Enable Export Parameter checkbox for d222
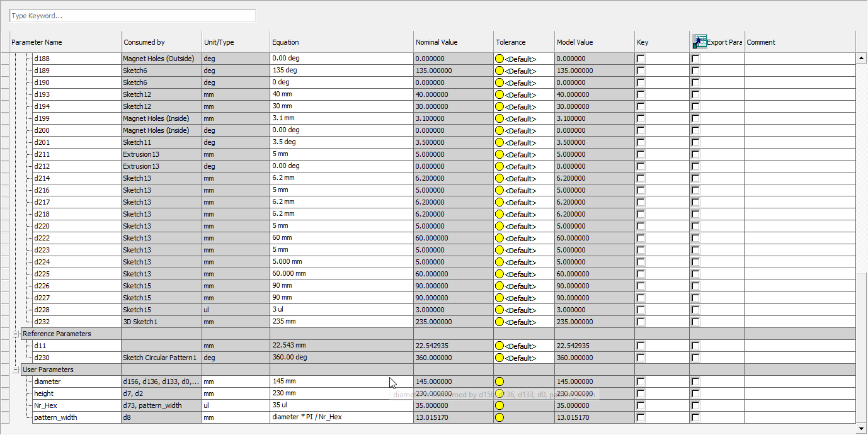868x435 pixels. pyautogui.click(x=695, y=238)
